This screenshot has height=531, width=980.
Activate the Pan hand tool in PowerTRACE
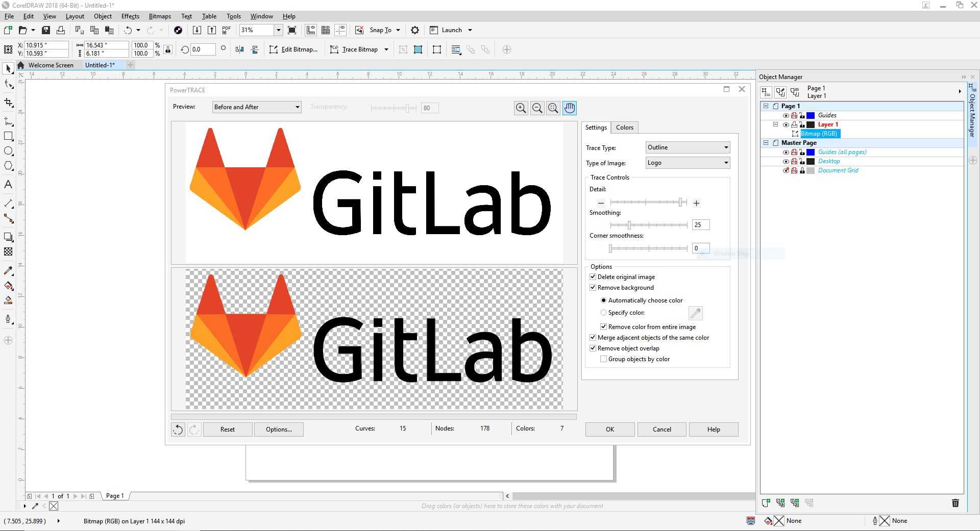(x=570, y=108)
